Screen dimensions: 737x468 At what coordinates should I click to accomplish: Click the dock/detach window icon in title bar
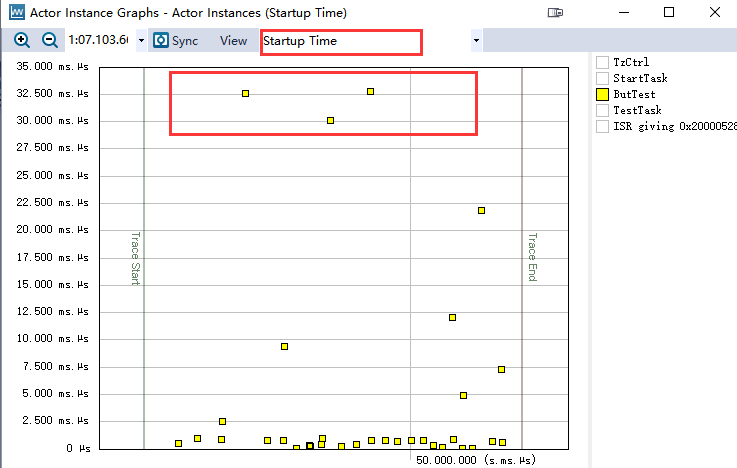tap(555, 13)
